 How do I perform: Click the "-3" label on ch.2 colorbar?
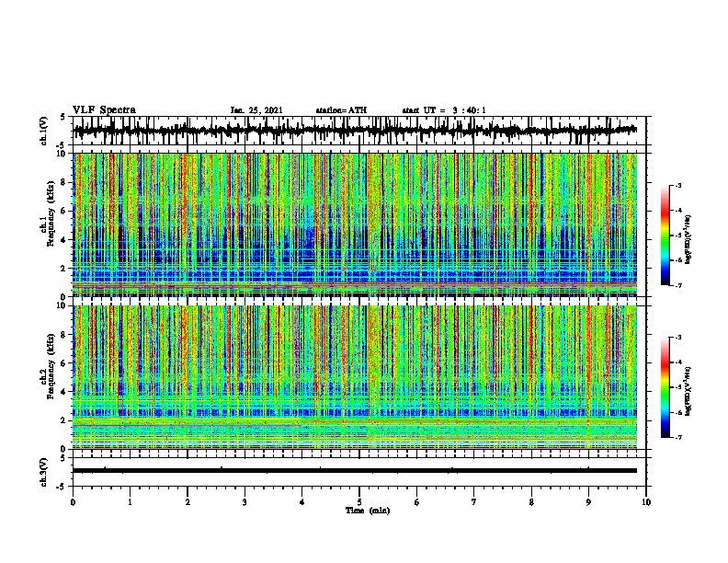coord(677,338)
